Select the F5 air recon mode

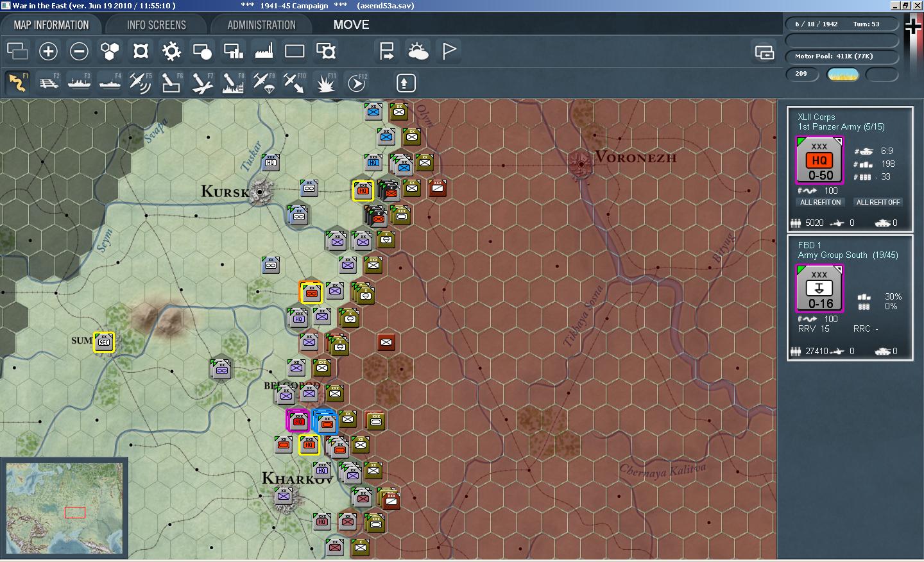[141, 83]
